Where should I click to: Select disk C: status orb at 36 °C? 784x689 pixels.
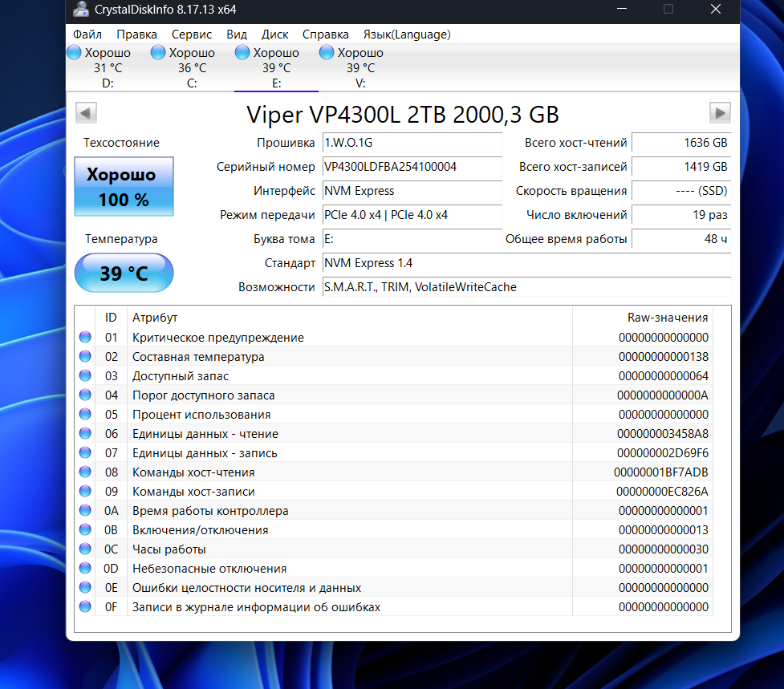[158, 53]
